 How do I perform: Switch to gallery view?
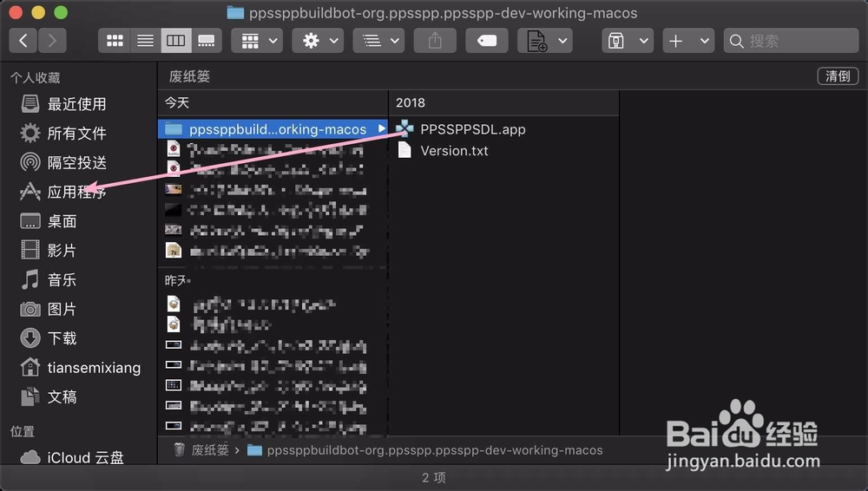[x=207, y=41]
